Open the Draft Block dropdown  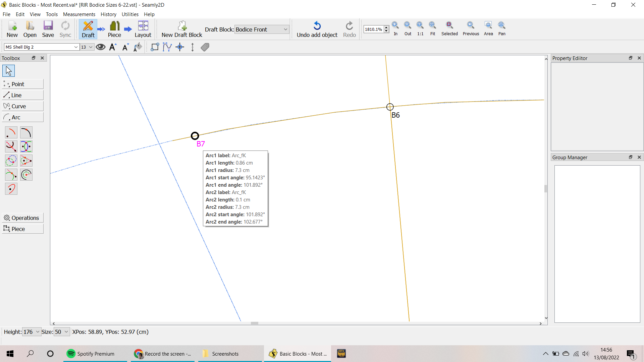[262, 29]
